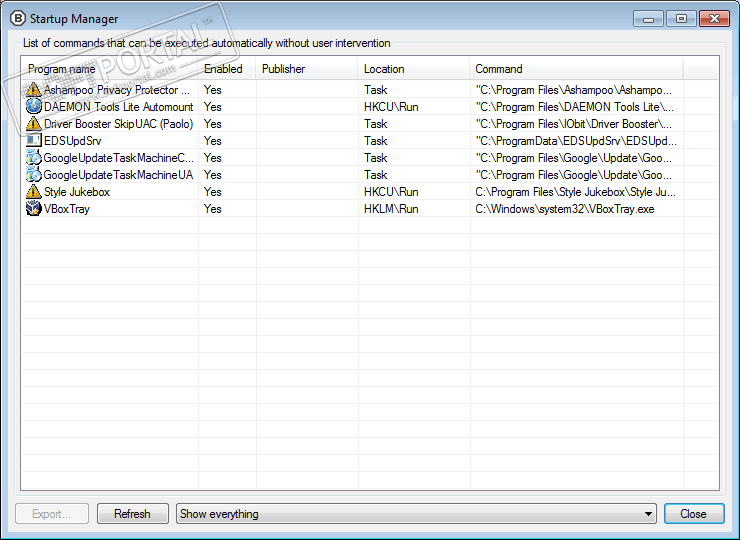Click the Close button
740x540 pixels.
pyautogui.click(x=694, y=514)
